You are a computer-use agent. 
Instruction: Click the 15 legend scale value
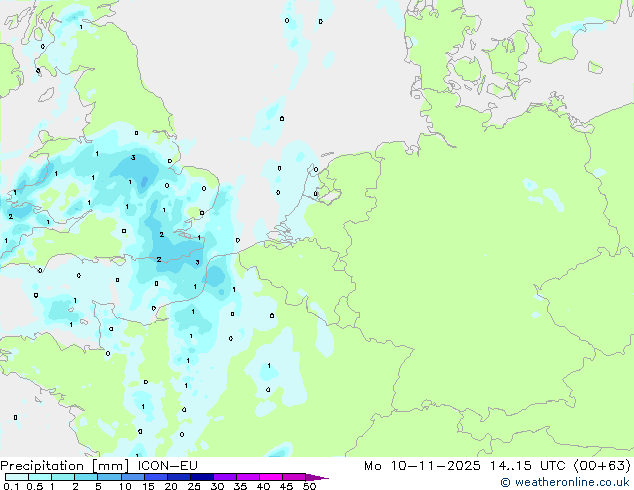point(148,486)
